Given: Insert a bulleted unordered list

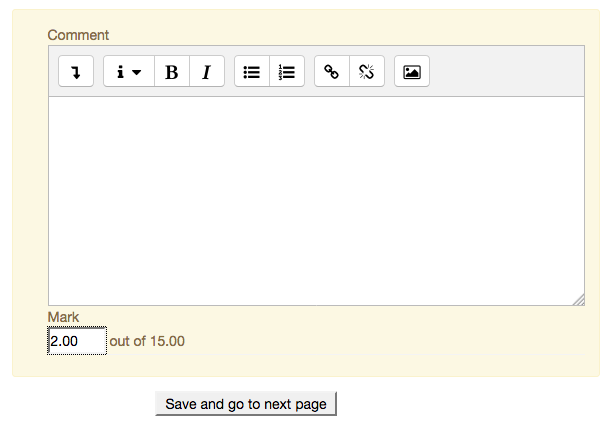Looking at the screenshot, I should pyautogui.click(x=252, y=71).
